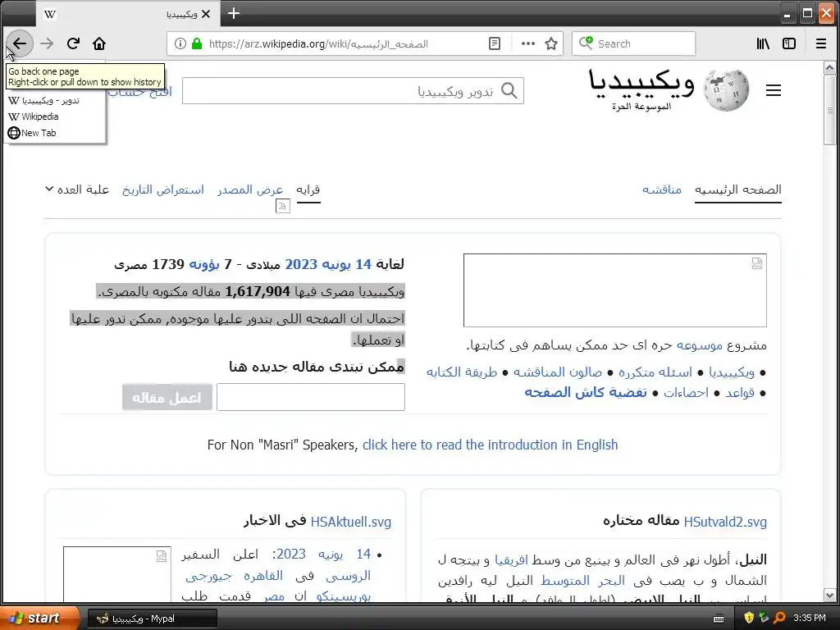
Task: Click ويكيبيديا - Mypal taskbar button
Action: click(152, 619)
